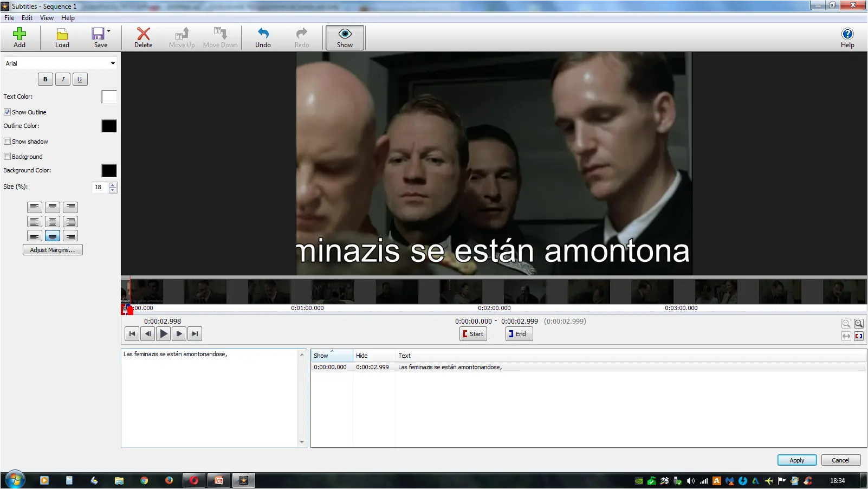Screen dimensions: 868x489
Task: Click the Text column header
Action: pos(631,356)
